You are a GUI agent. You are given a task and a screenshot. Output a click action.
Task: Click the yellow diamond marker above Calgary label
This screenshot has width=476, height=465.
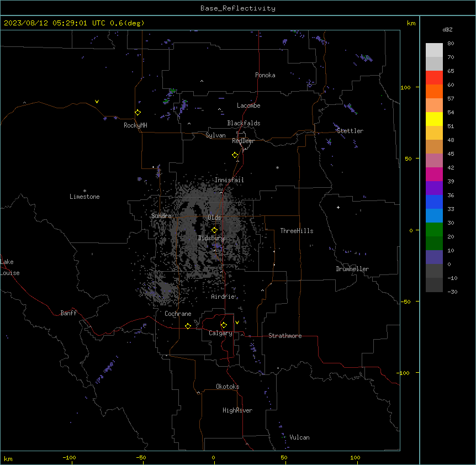click(224, 325)
